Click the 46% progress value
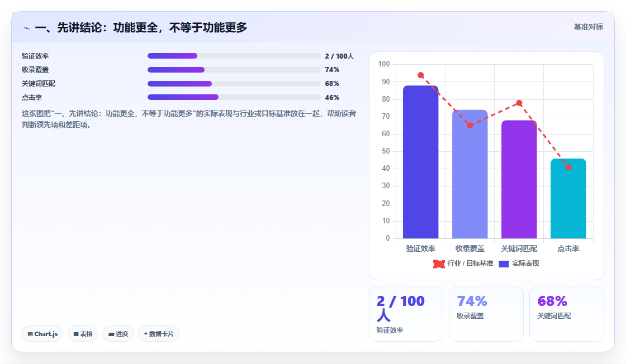The width and height of the screenshot is (626, 364). pyautogui.click(x=332, y=98)
